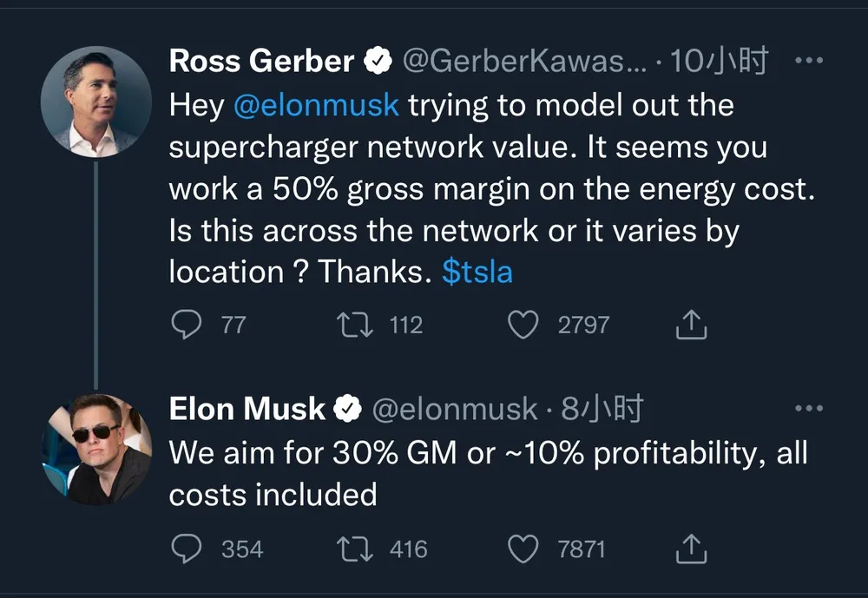Open the 8小时 timestamp on Musk's reply
Screen dimensions: 868x598
602,409
